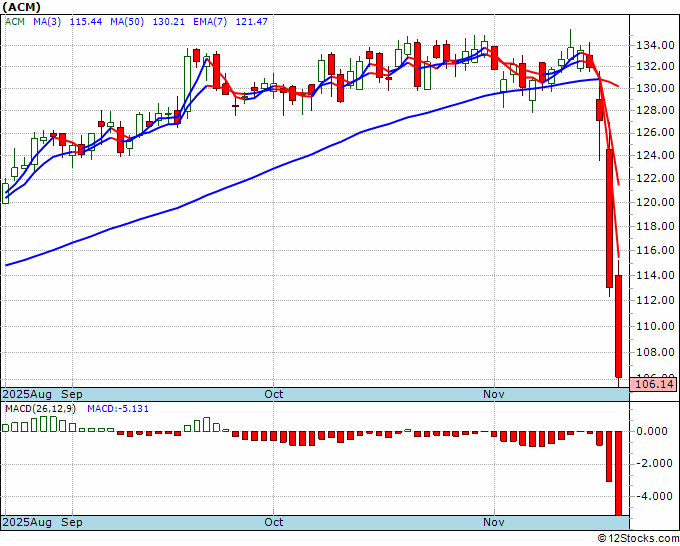
Task: Click the 126.00 price axis label
Action: (x=655, y=133)
